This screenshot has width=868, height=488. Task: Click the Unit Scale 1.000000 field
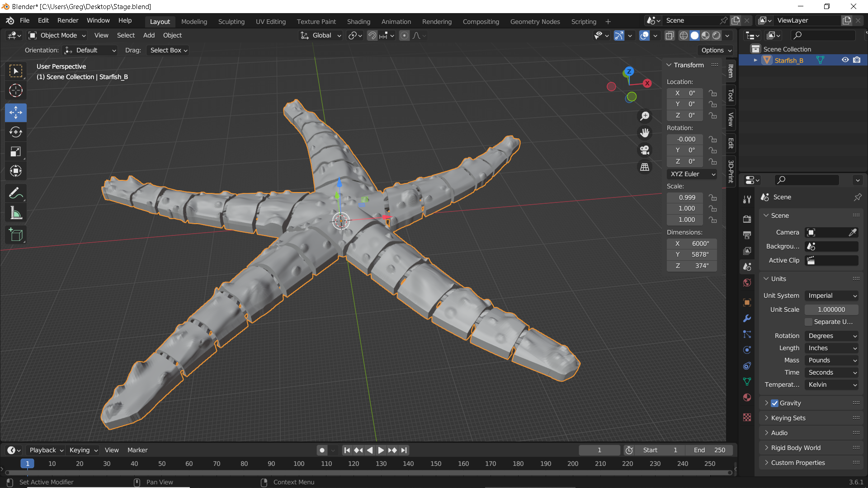click(x=831, y=310)
